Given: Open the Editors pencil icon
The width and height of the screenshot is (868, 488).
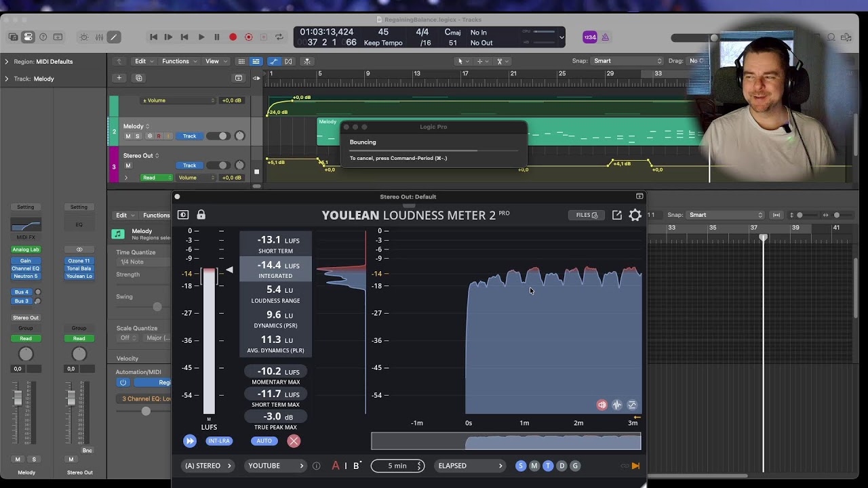Looking at the screenshot, I should pyautogui.click(x=114, y=37).
